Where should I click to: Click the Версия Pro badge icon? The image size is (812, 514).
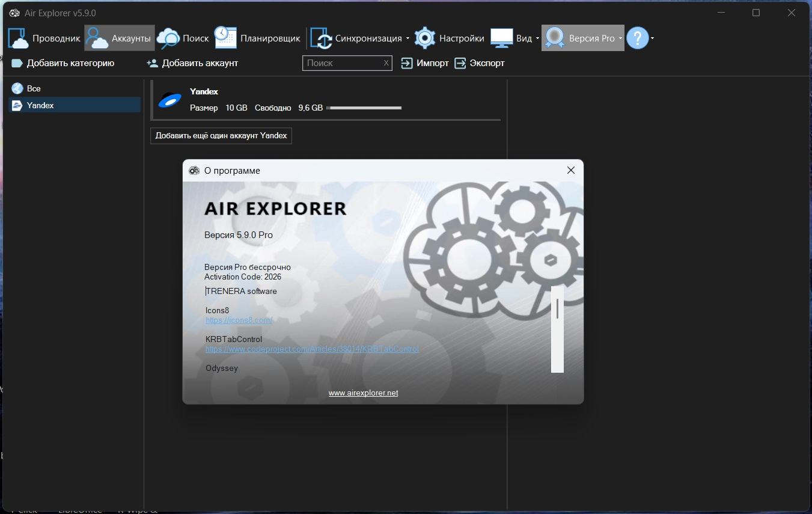tap(554, 38)
